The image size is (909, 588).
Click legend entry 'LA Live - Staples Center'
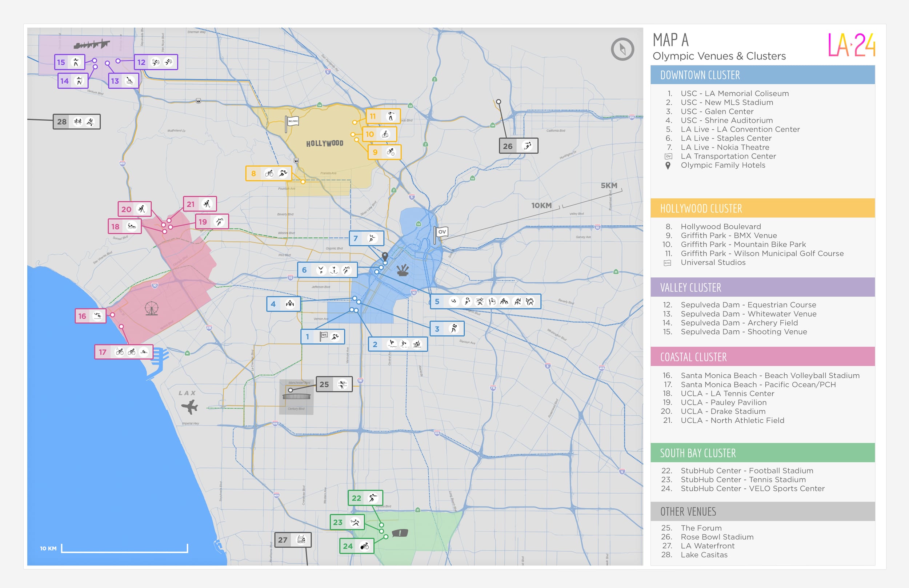pyautogui.click(x=726, y=138)
